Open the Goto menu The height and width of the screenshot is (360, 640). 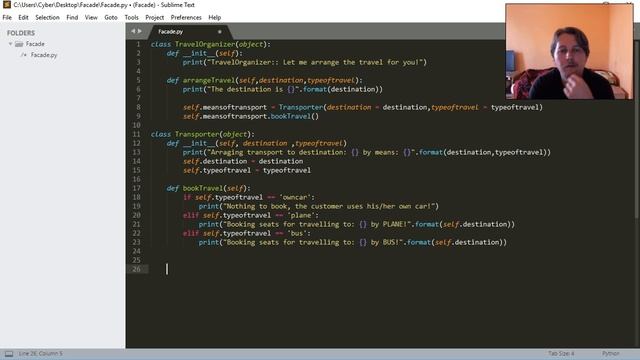click(x=111, y=18)
